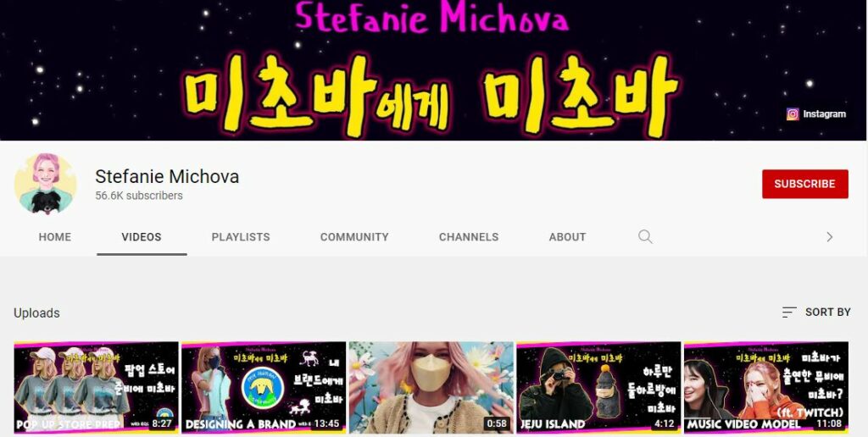Image resolution: width=868 pixels, height=437 pixels.
Task: Open the Pop Up Store Prep video
Action: point(97,387)
